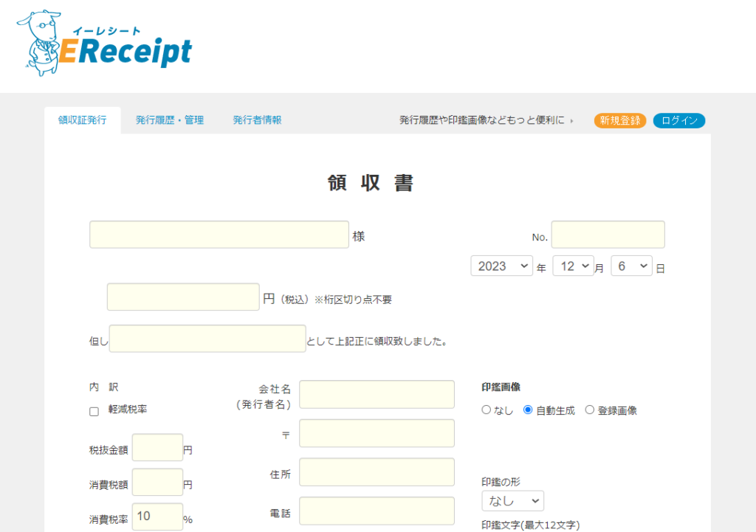The height and width of the screenshot is (532, 756).
Task: Open the 発行者情報 tab
Action: pos(257,120)
